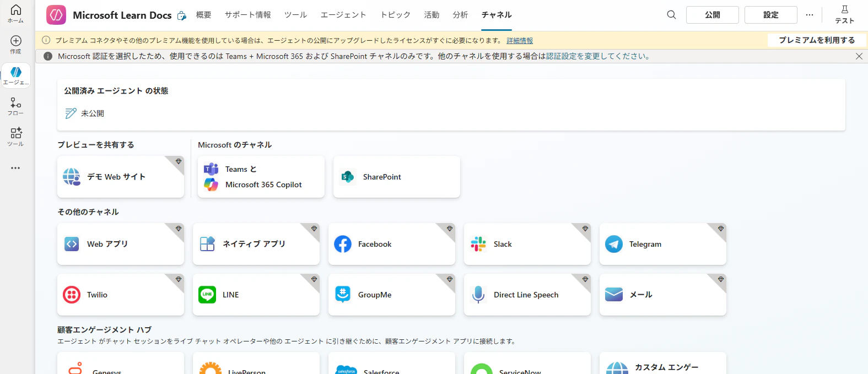Viewport: 868px width, 374px height.
Task: Select the LINE channel card
Action: [x=256, y=295]
